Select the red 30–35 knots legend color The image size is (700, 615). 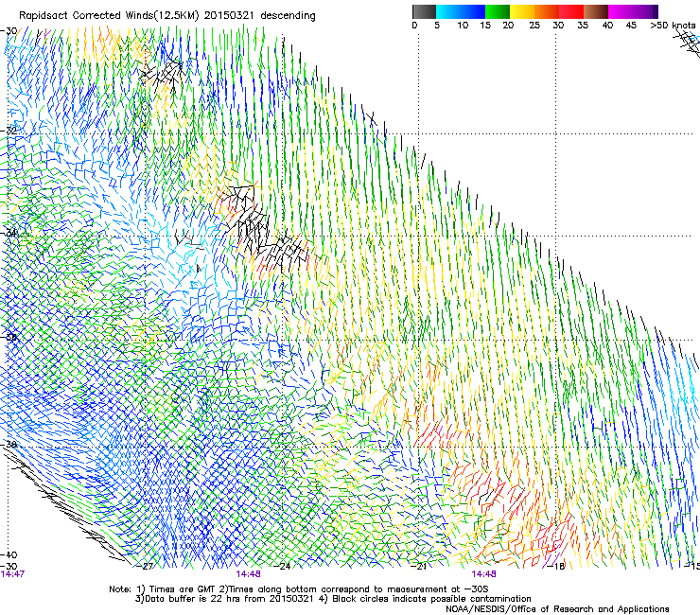[x=571, y=11]
